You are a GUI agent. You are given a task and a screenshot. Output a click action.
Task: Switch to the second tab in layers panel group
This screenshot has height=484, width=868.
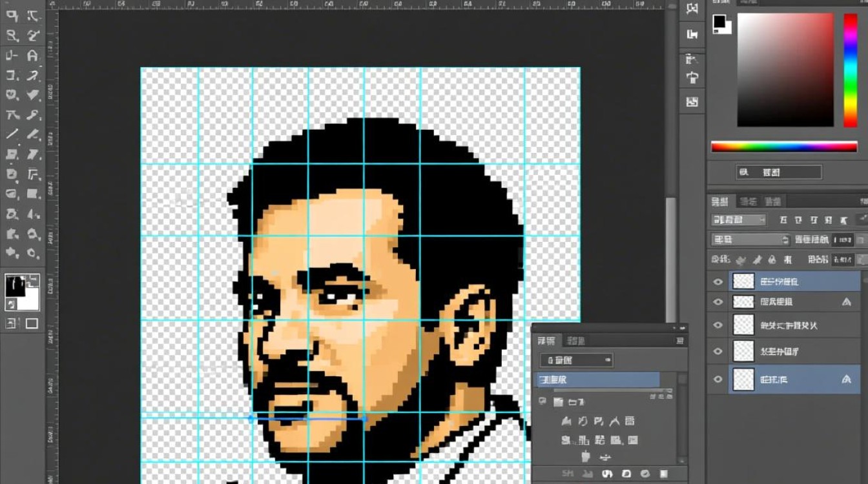(748, 201)
